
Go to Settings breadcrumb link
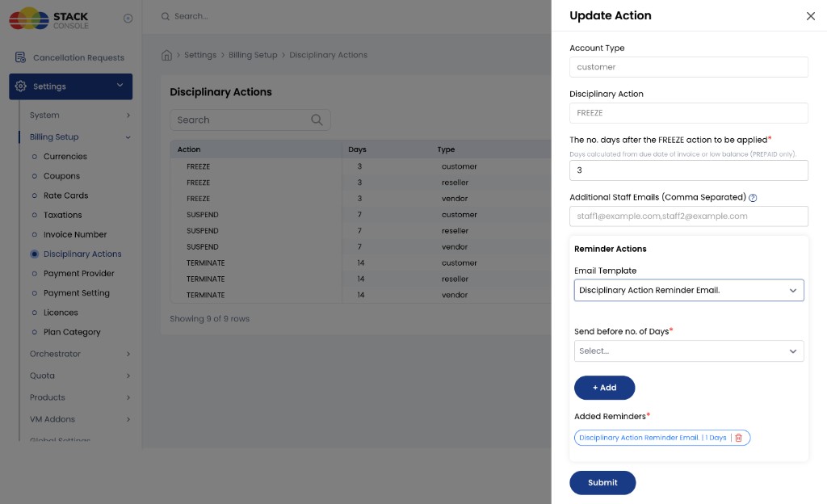pyautogui.click(x=200, y=55)
